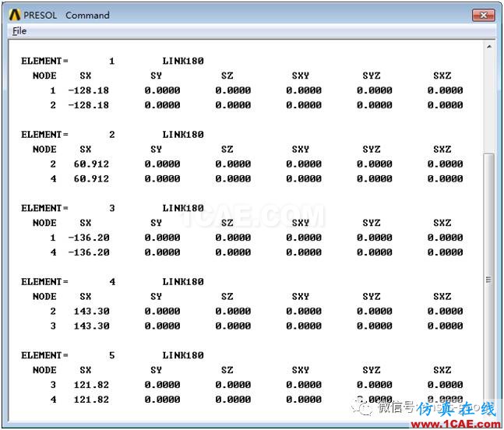Click SX value -136.20 for node 4, element 3
Screen dimensions: 504x430
click(x=89, y=252)
